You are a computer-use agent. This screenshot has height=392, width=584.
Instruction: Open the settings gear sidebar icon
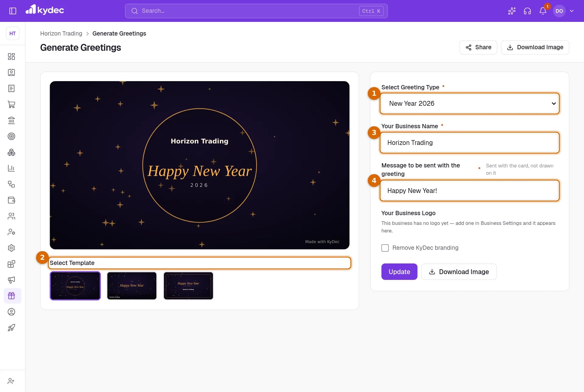click(x=11, y=248)
